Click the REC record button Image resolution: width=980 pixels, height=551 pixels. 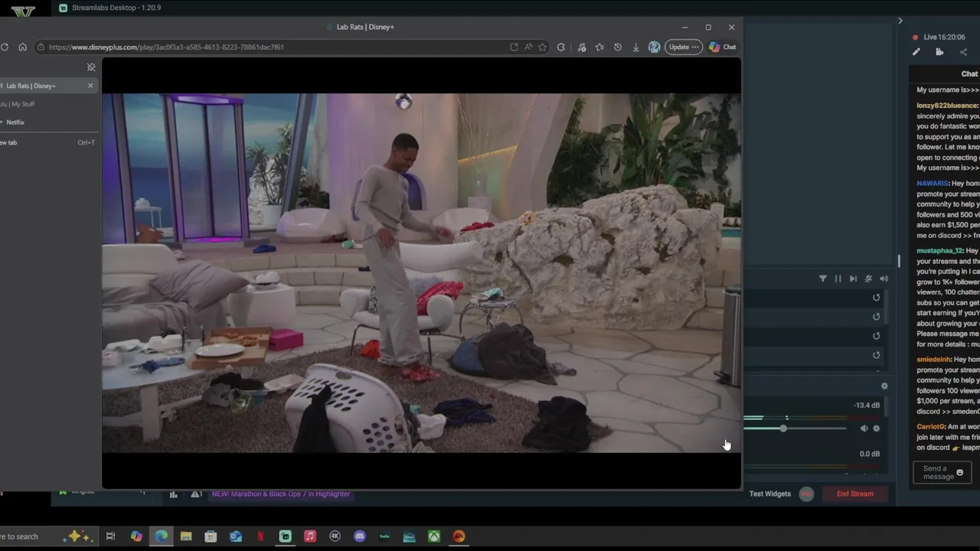point(806,494)
